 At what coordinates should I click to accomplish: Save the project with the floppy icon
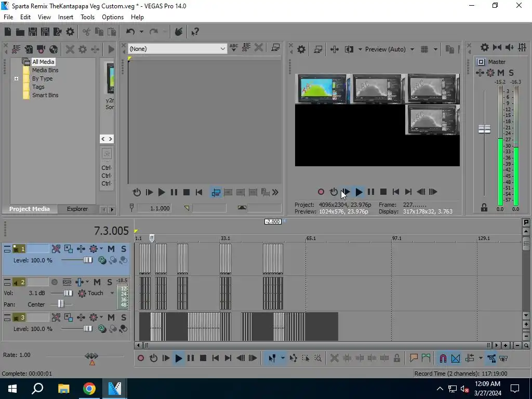point(33,32)
